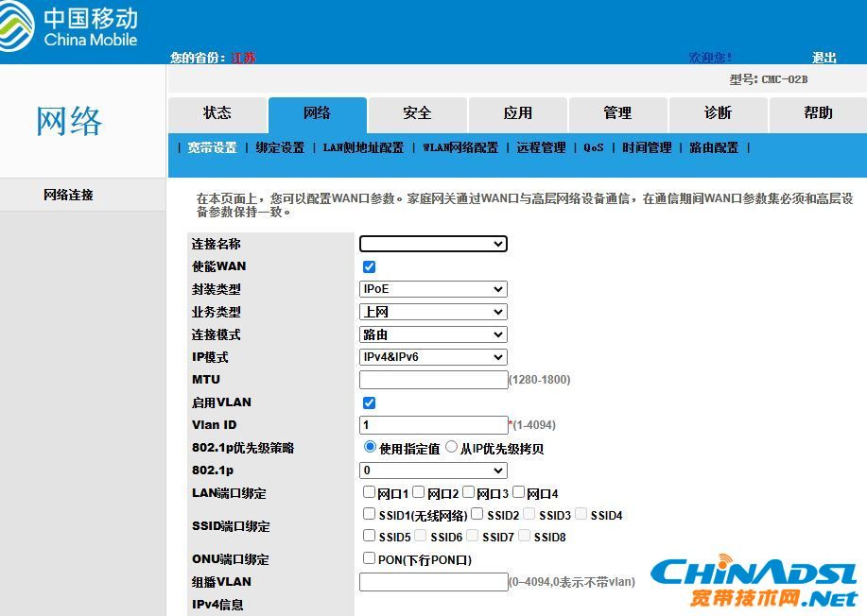Check the 网口3 LAN port checkbox
Image resolution: width=867 pixels, height=616 pixels.
468,491
